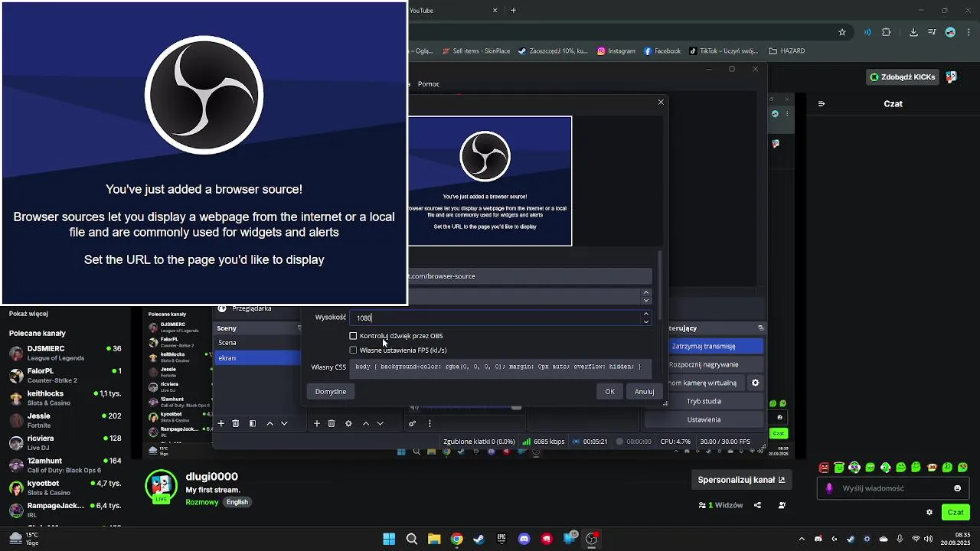Viewport: 980px width, 551px height.
Task: Open the HAZARD bookmarks folder
Action: click(x=787, y=51)
